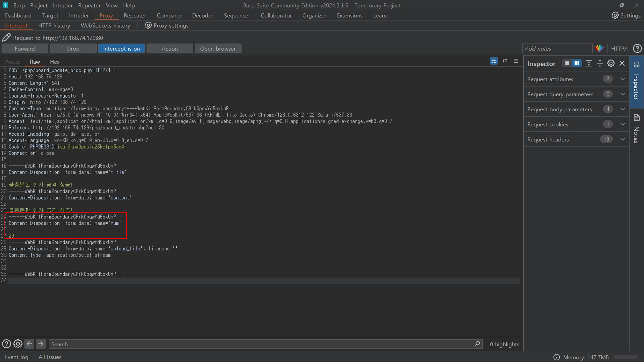Switch to the Extensions tab
Screen dimensions: 644x362
pyautogui.click(x=349, y=15)
